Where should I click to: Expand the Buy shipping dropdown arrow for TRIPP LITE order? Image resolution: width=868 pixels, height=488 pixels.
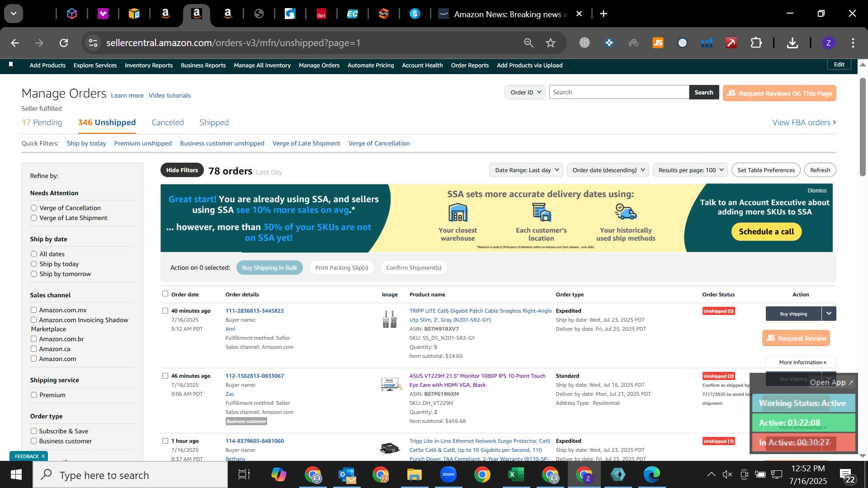(x=829, y=314)
